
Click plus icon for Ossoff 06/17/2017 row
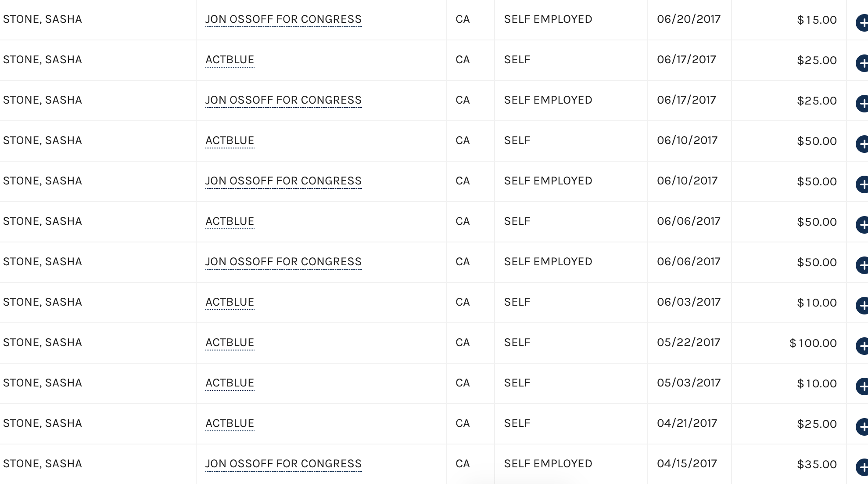862,104
